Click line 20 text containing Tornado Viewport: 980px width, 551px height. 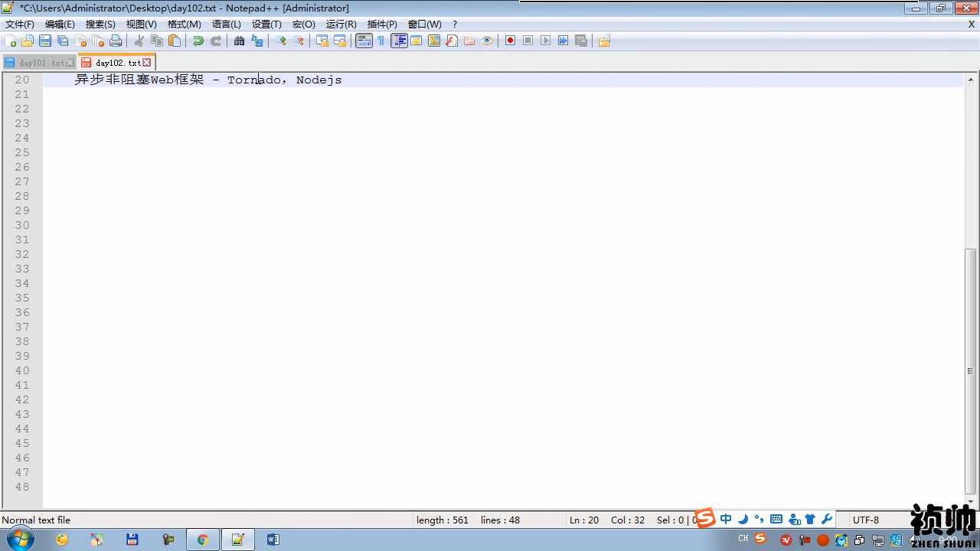208,80
